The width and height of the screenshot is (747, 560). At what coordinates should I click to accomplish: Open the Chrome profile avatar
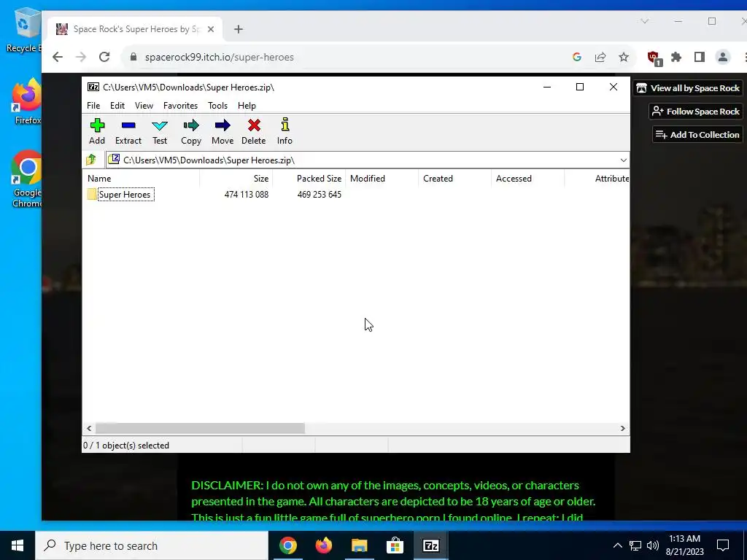click(723, 57)
